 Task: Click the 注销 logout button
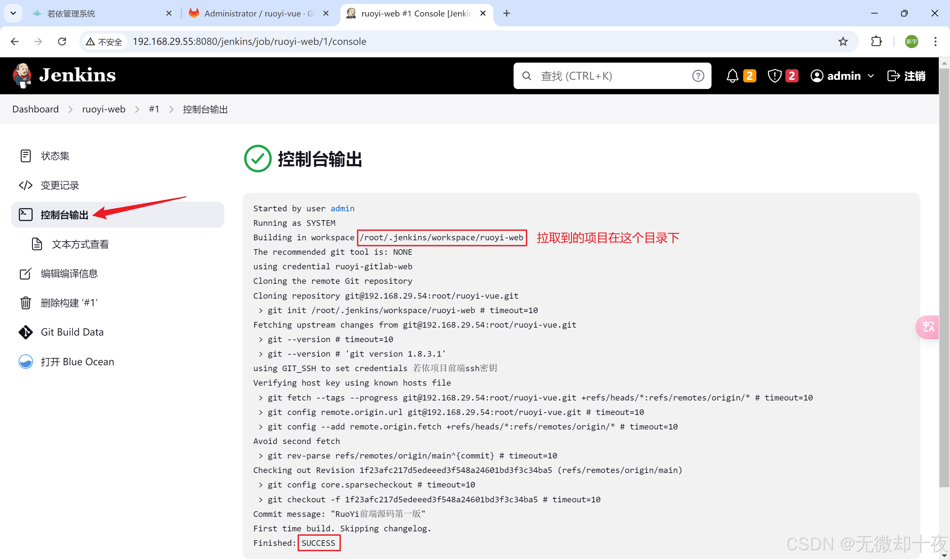tap(906, 76)
